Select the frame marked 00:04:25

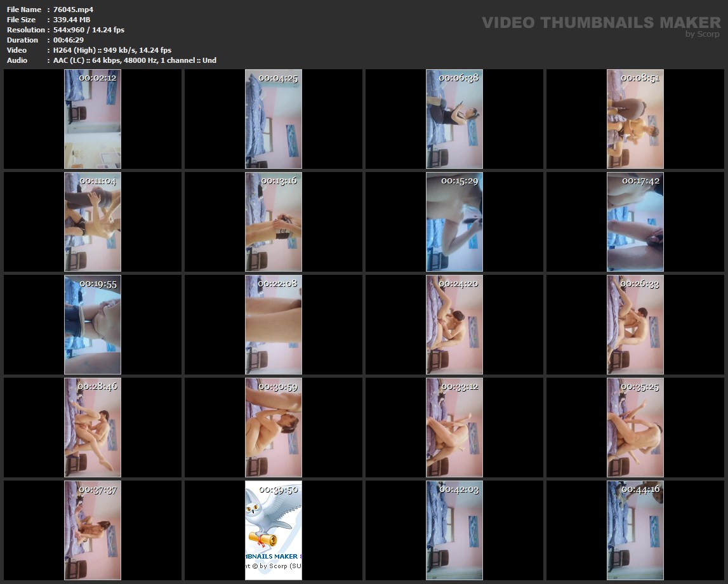(x=274, y=119)
